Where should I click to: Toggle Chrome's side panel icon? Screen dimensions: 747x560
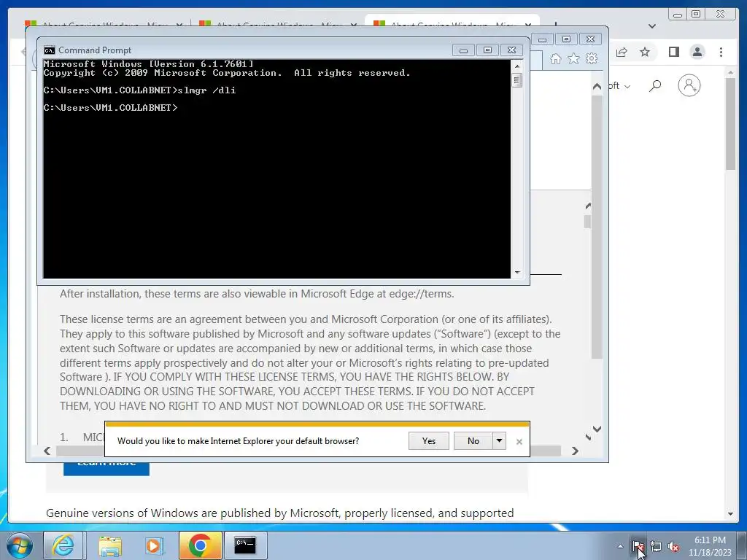click(673, 52)
